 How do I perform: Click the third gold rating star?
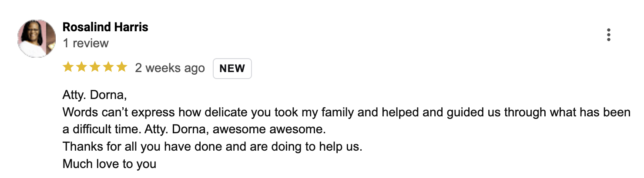(95, 67)
